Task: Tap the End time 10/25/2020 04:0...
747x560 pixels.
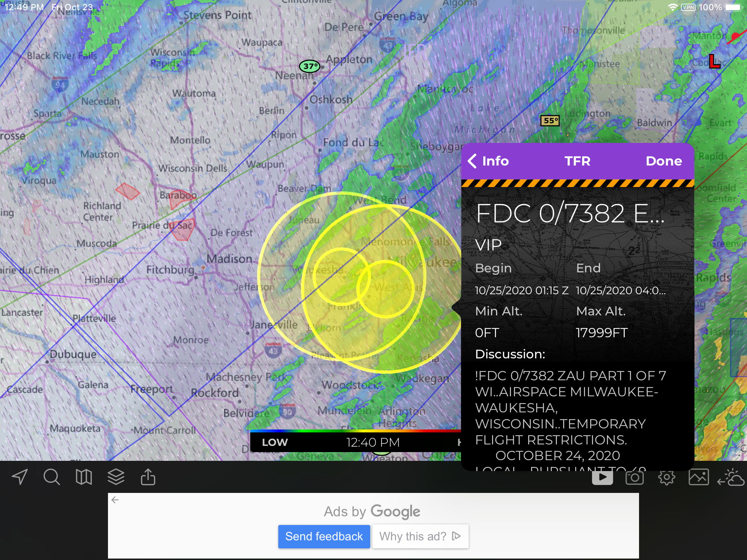Action: [621, 290]
